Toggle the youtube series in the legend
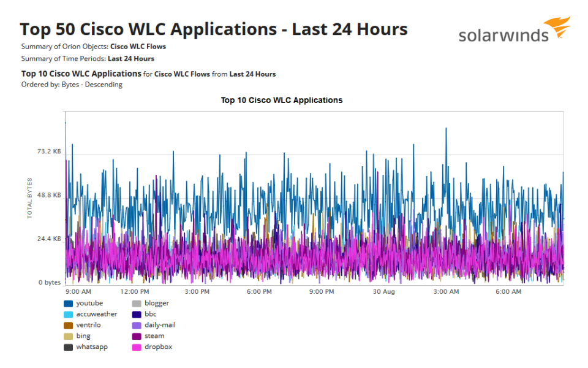Viewport: 588px width, 368px height. pos(91,303)
